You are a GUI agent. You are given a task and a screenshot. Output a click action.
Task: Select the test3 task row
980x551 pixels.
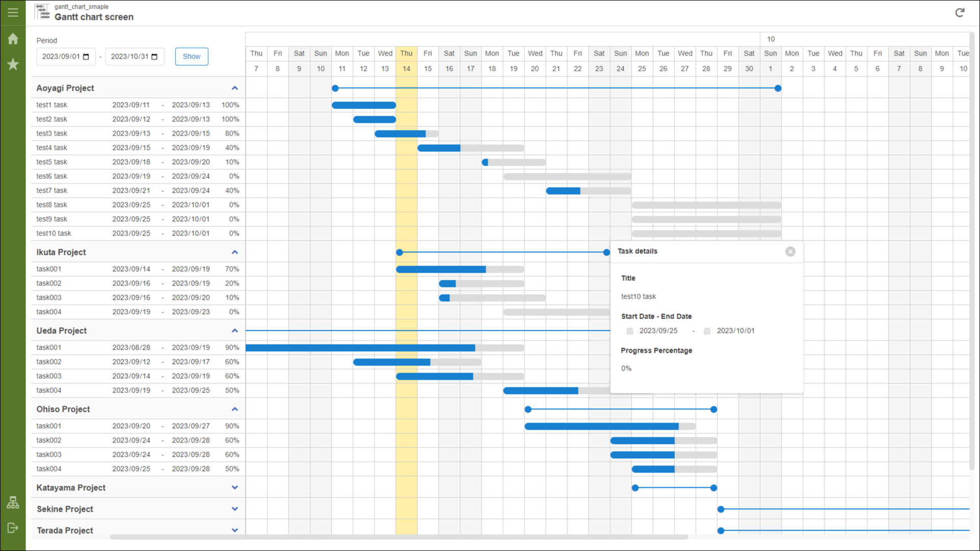52,134
